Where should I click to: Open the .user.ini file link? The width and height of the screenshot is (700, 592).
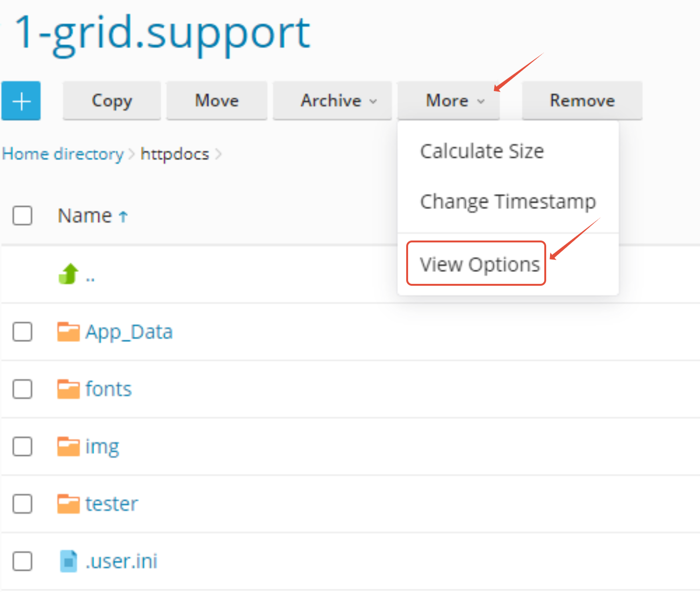click(121, 561)
